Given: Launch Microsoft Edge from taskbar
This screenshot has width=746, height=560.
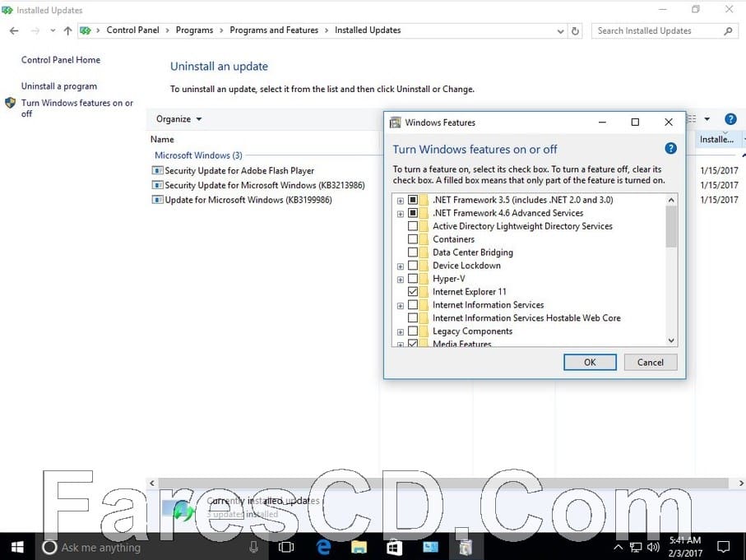Looking at the screenshot, I should (x=323, y=547).
